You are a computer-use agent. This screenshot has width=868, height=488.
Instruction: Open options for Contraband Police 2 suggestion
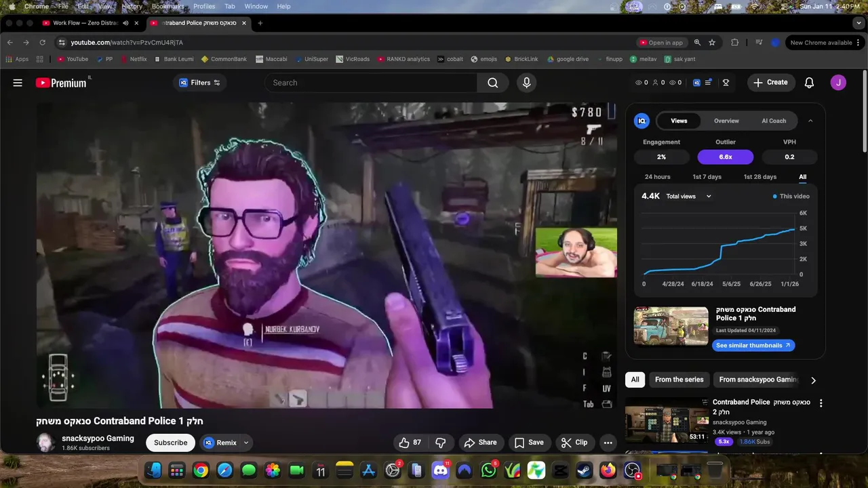[x=821, y=403]
